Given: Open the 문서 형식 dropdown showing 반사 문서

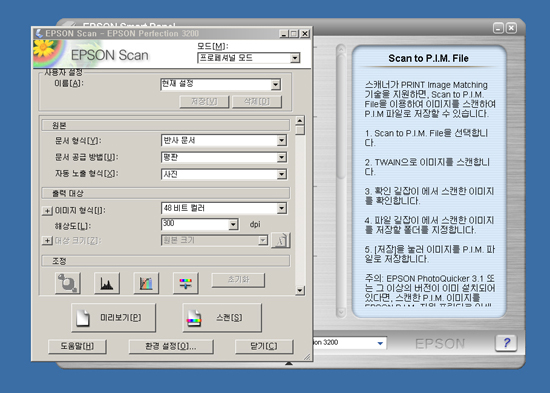Looking at the screenshot, I should 282,141.
